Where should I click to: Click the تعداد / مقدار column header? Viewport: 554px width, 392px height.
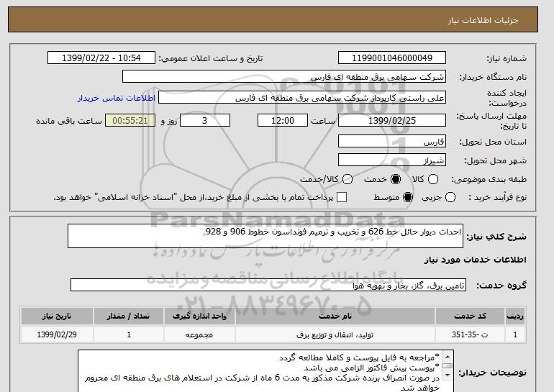[129, 316]
